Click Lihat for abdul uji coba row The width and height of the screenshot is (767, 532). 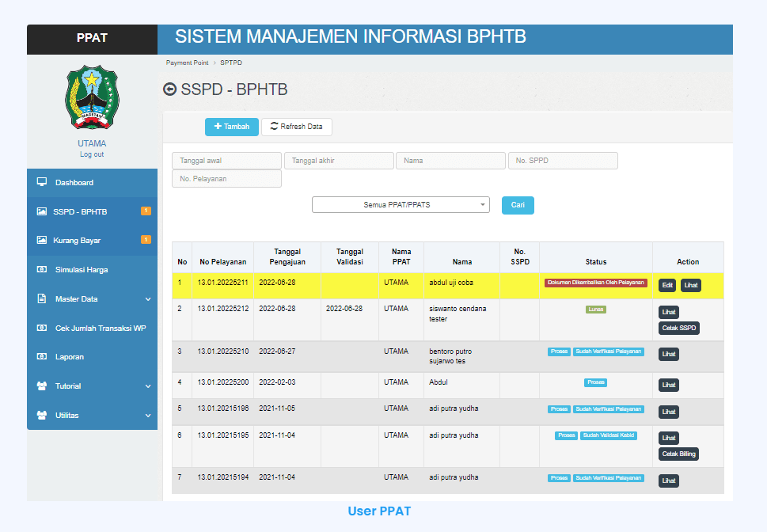tap(691, 285)
